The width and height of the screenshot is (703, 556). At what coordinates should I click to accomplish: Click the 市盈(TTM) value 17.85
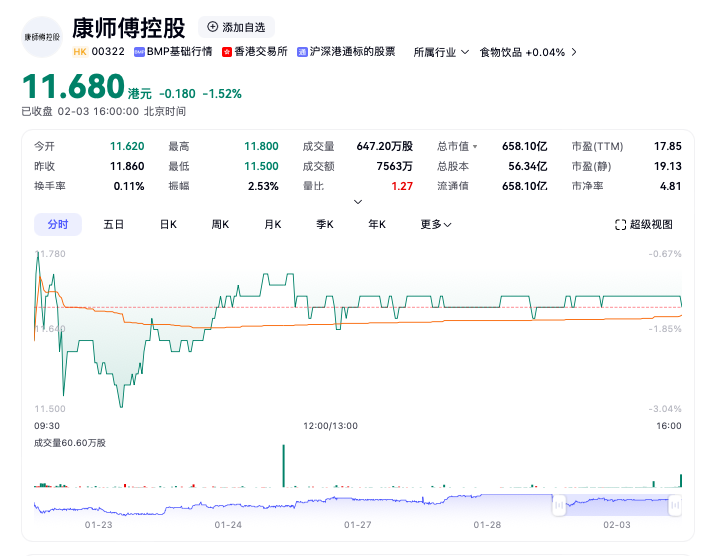click(668, 147)
